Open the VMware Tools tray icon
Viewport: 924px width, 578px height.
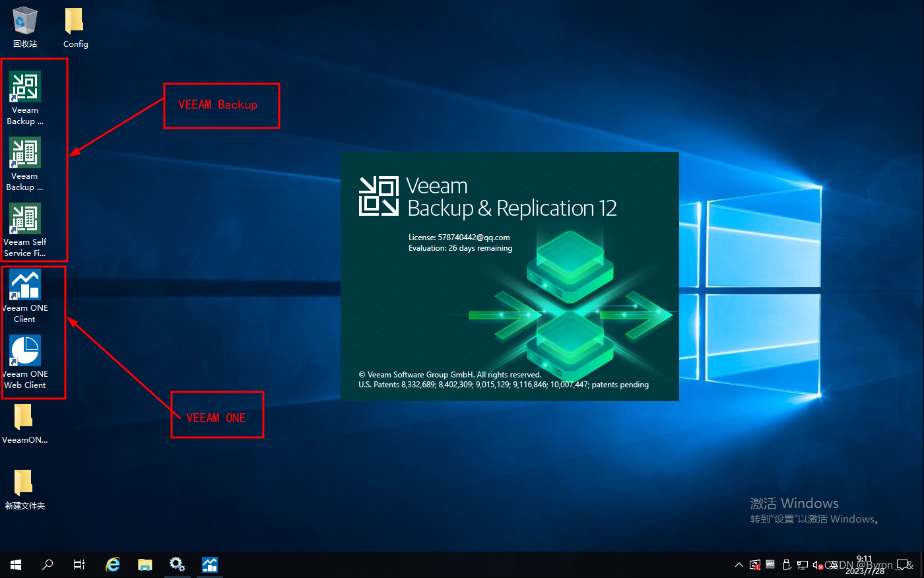point(770,565)
